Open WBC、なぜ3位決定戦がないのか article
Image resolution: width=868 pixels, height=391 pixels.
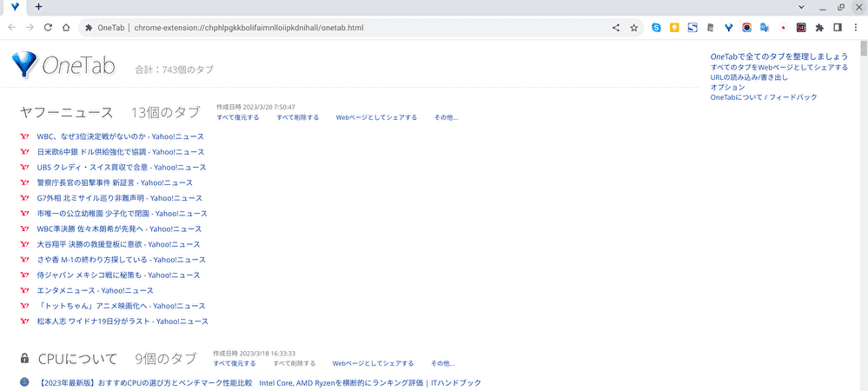120,136
